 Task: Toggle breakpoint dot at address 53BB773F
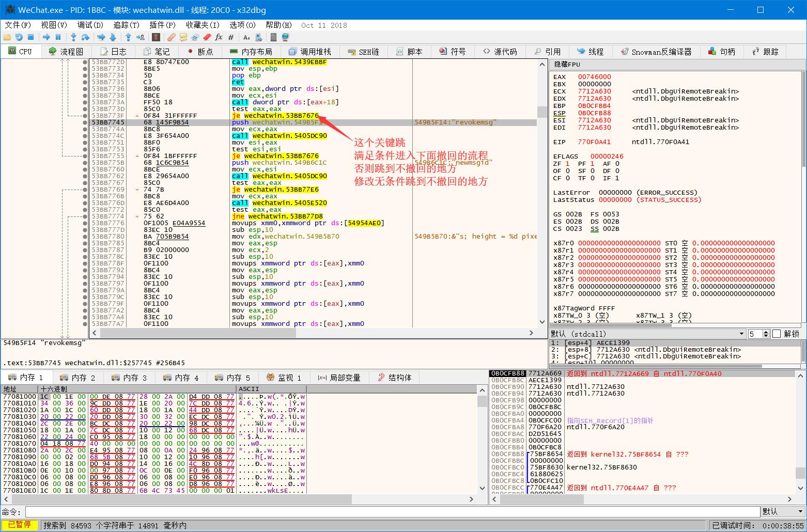coord(85,116)
